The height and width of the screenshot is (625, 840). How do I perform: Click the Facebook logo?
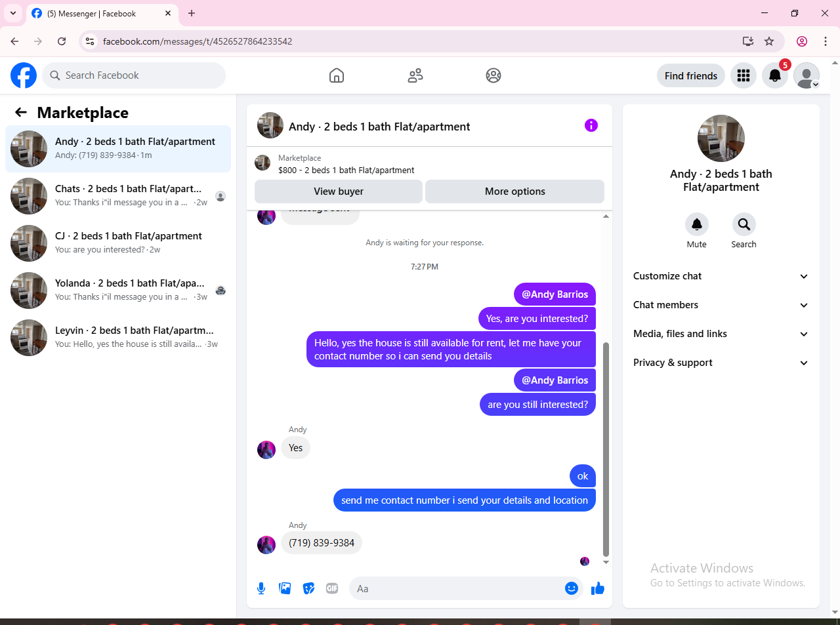[24, 75]
